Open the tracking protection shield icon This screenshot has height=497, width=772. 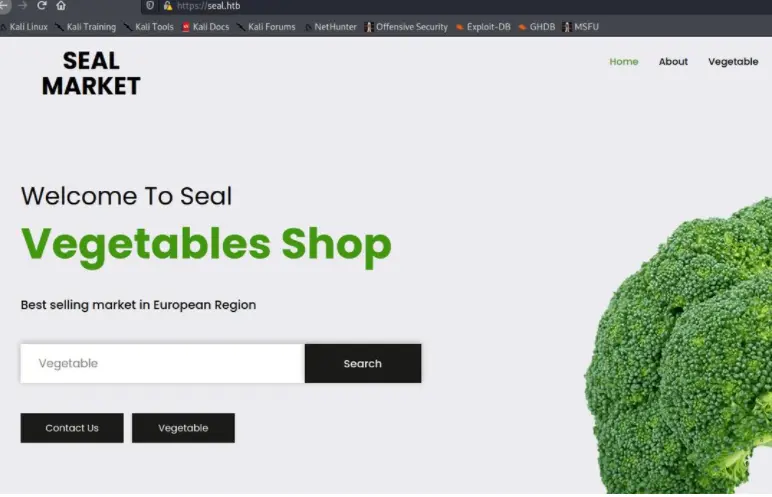coord(150,5)
